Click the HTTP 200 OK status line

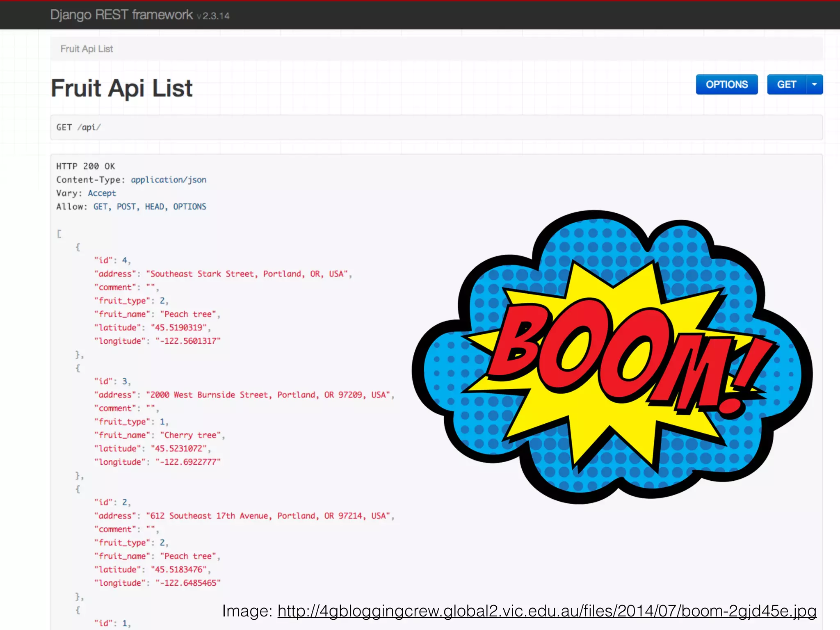(85, 166)
